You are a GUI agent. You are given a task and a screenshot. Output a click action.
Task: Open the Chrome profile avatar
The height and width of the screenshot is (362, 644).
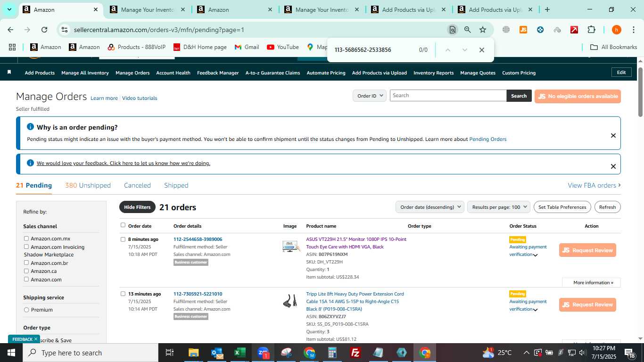pyautogui.click(x=616, y=30)
